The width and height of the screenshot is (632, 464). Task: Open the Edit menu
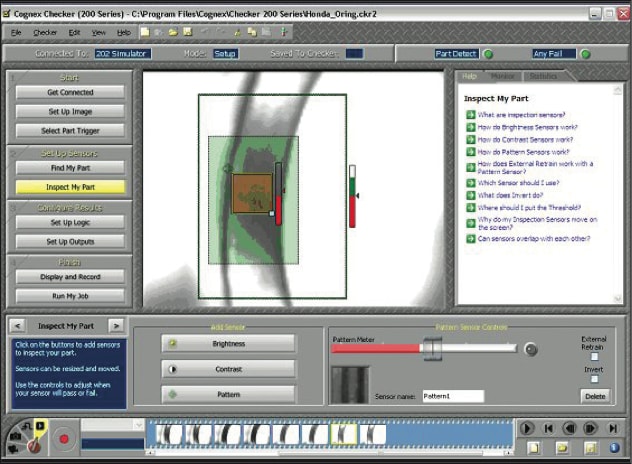(x=74, y=33)
